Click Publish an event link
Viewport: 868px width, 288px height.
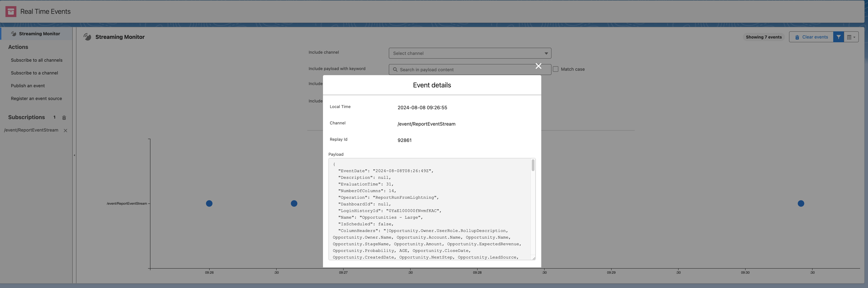28,86
